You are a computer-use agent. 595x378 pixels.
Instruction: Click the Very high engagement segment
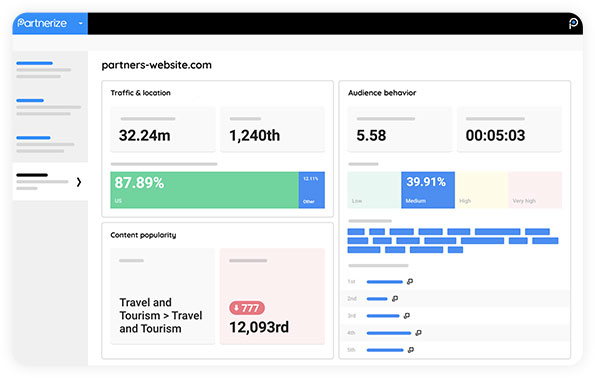click(535, 190)
